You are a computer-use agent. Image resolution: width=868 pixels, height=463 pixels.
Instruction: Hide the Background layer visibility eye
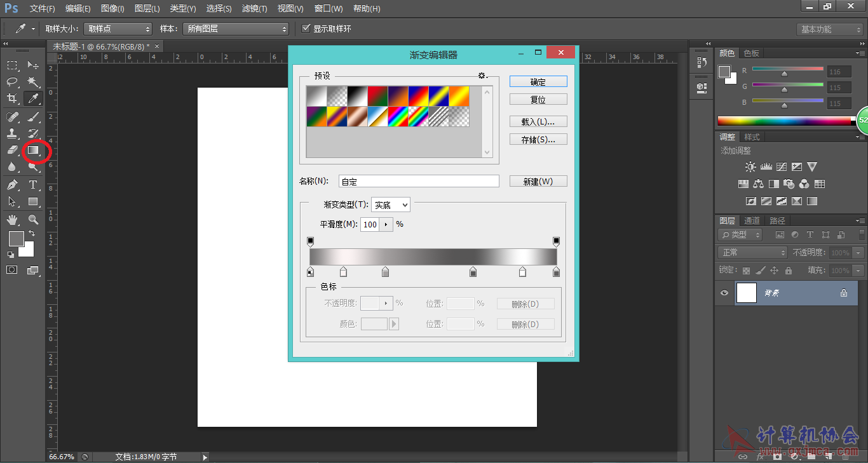(x=724, y=293)
